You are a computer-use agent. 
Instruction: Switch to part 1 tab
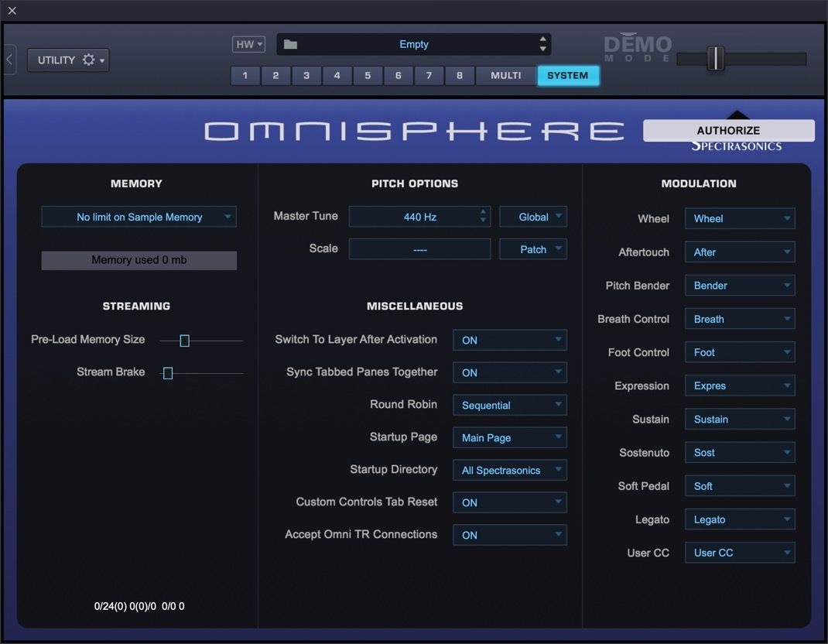pyautogui.click(x=245, y=76)
